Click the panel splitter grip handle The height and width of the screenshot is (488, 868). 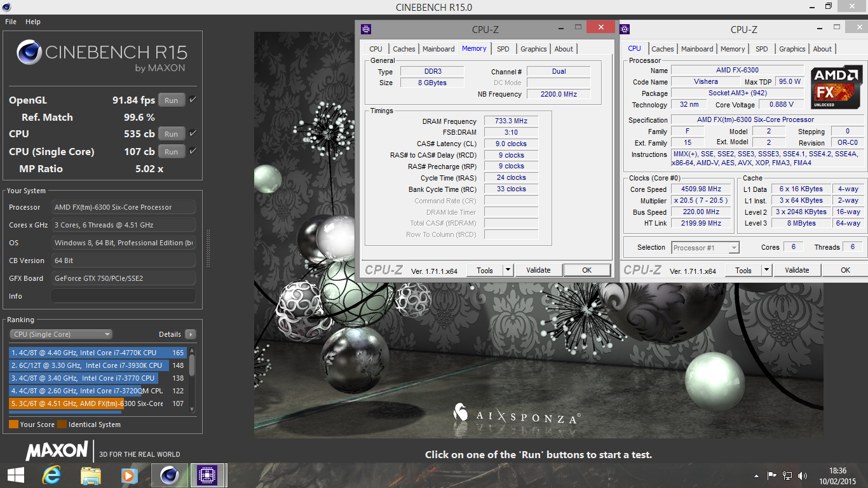pos(207,248)
